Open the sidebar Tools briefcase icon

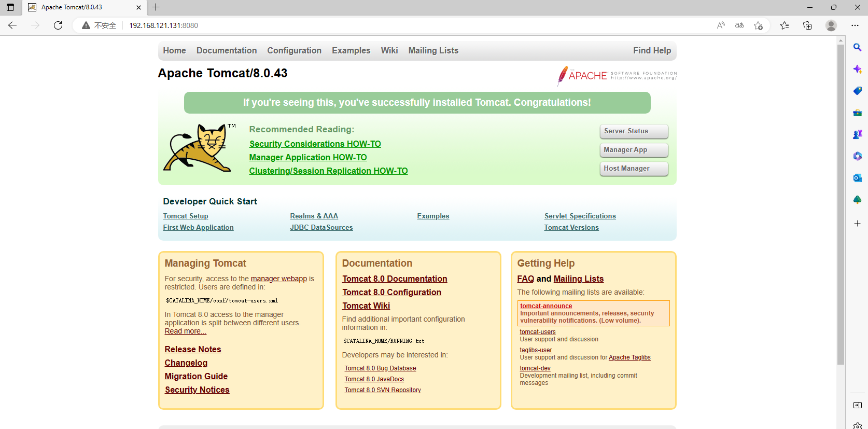(858, 113)
